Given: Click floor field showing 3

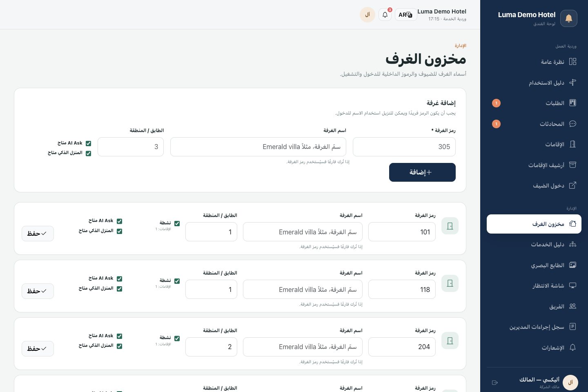Looking at the screenshot, I should [131, 147].
